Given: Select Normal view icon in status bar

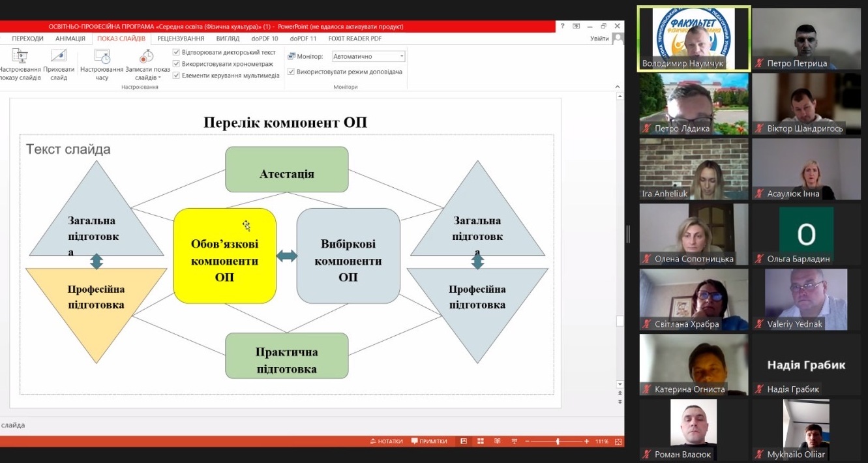Looking at the screenshot, I should coord(464,441).
